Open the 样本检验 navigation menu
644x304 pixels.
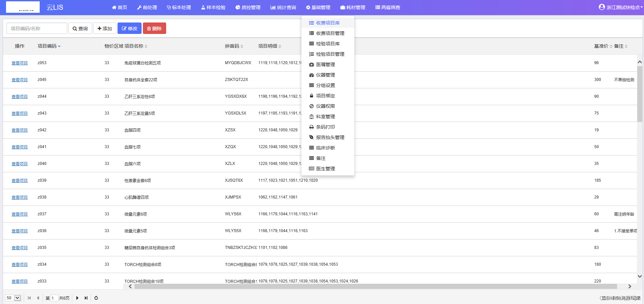coord(213,7)
